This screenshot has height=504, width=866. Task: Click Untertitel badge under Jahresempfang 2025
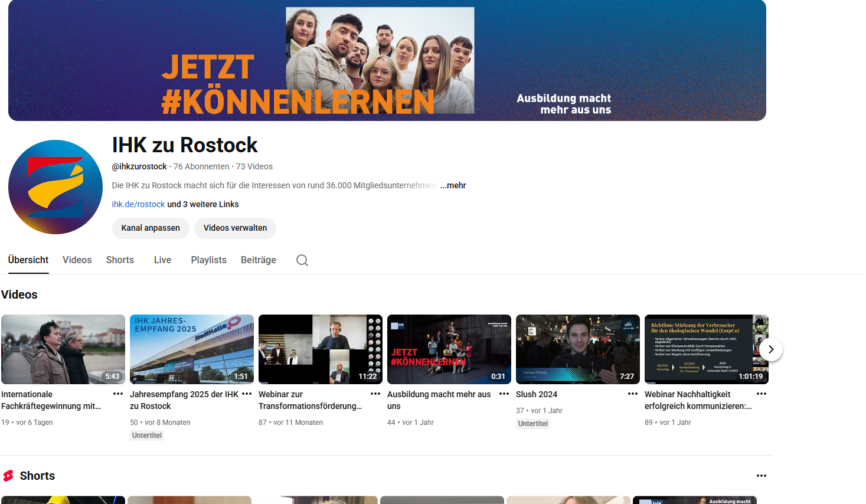(147, 436)
